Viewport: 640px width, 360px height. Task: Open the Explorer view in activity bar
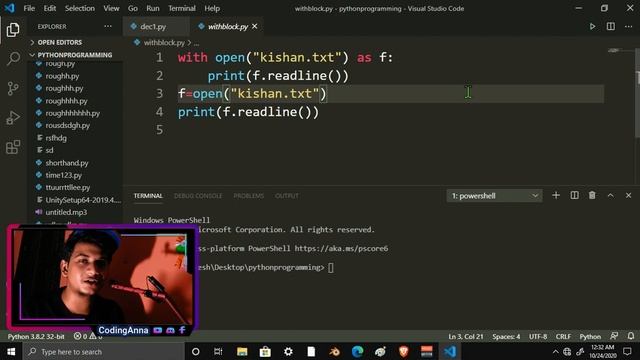(x=13, y=30)
